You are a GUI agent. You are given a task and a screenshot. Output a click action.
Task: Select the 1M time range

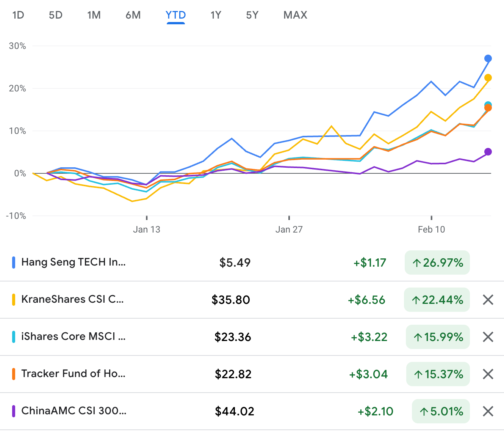pyautogui.click(x=94, y=15)
